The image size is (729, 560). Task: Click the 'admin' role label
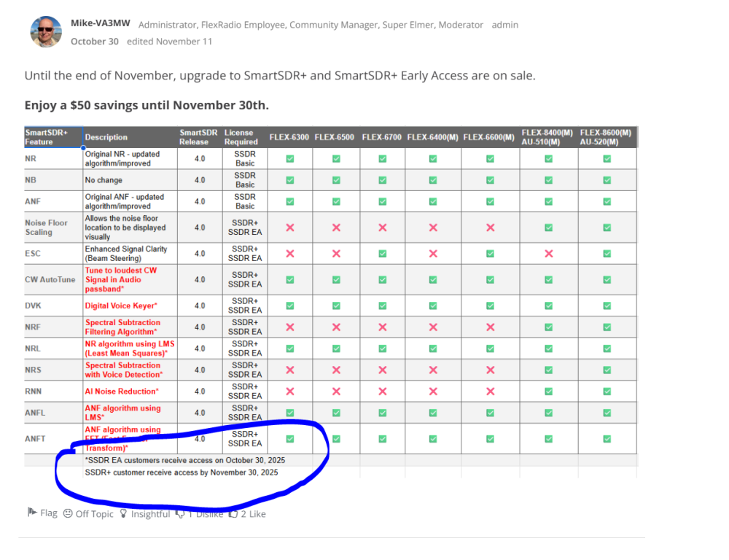coord(505,25)
